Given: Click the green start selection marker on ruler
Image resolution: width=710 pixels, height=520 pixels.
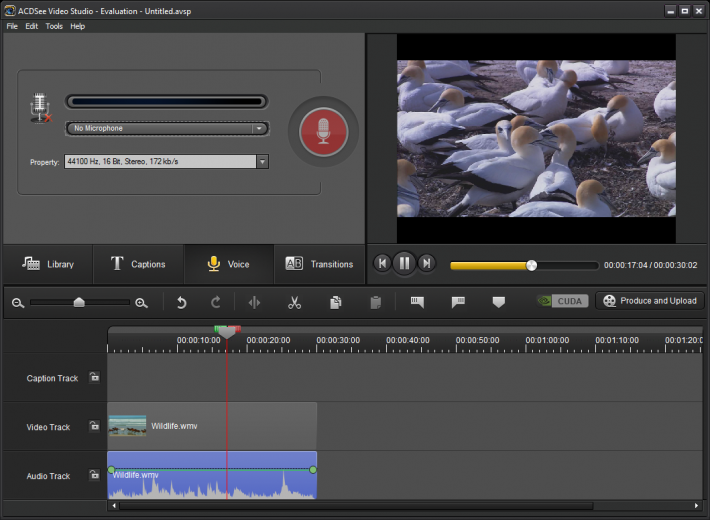Looking at the screenshot, I should 220,328.
